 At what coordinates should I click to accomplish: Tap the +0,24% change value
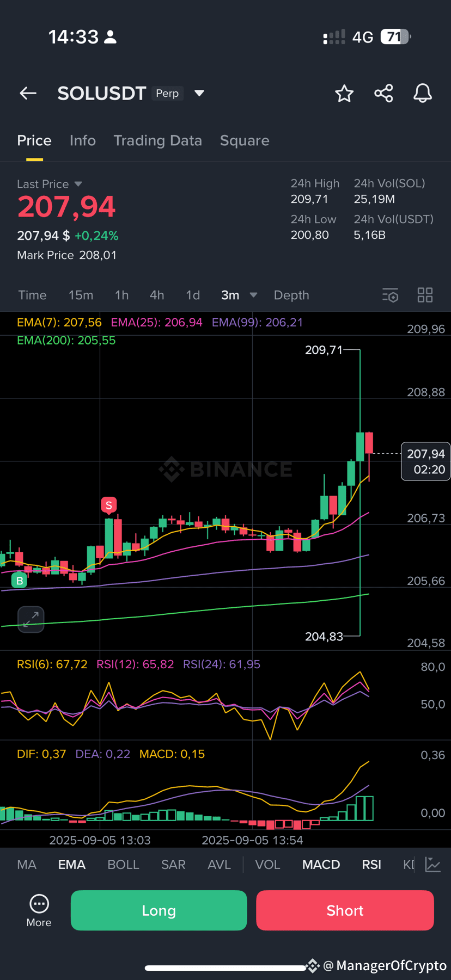point(96,236)
